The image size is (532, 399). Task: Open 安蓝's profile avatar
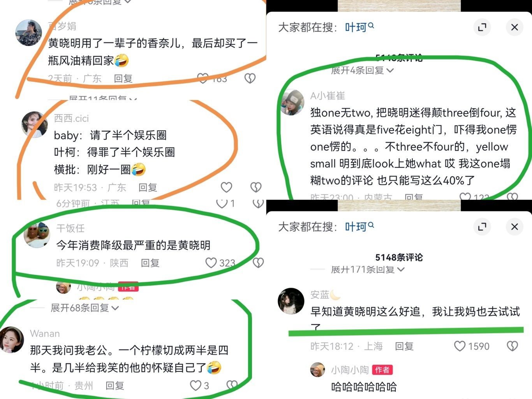(291, 301)
